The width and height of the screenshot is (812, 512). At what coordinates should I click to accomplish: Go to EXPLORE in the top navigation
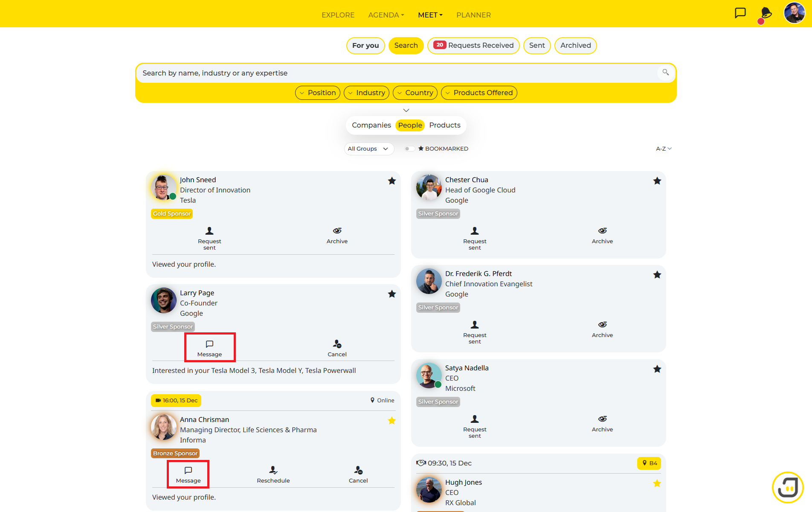coord(338,15)
